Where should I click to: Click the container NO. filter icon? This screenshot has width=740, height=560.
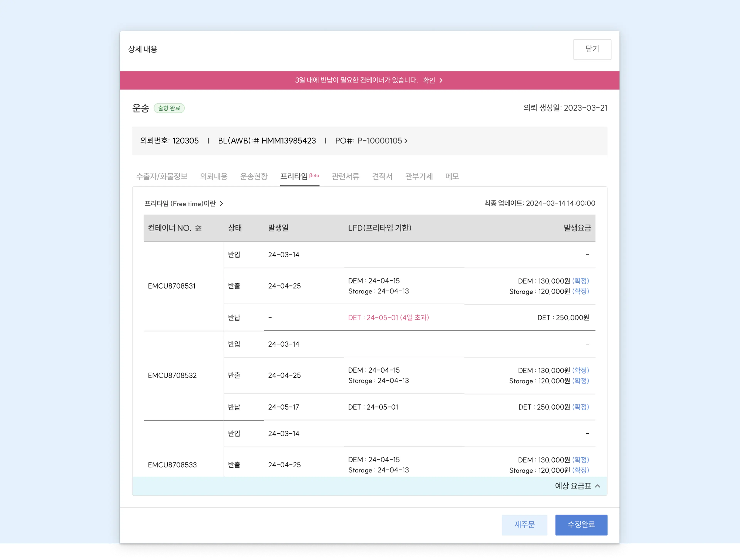pyautogui.click(x=198, y=228)
